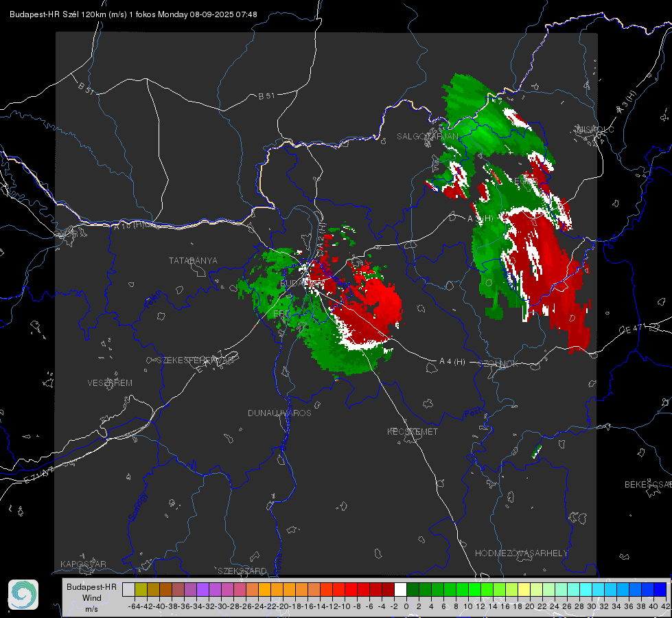Viewport: 672px width, 618px height.
Task: Click the VESZPRÉM city label
Action: [x=110, y=383]
